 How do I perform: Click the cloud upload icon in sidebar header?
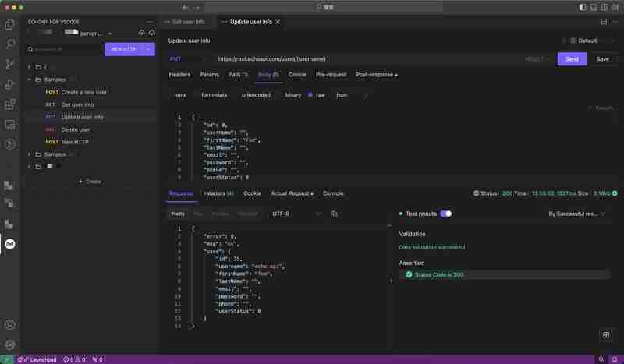click(x=141, y=33)
